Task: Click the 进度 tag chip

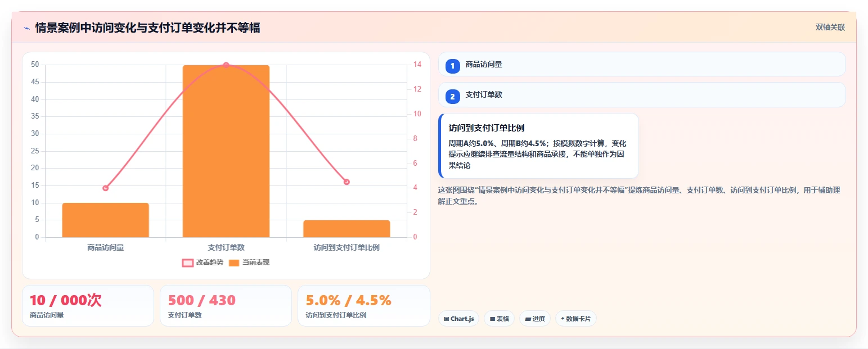Action: 535,319
